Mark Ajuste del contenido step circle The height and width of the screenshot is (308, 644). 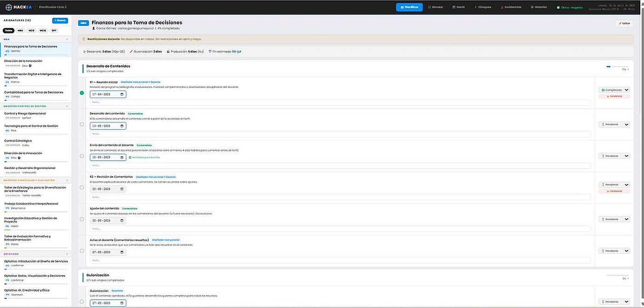coord(82,219)
